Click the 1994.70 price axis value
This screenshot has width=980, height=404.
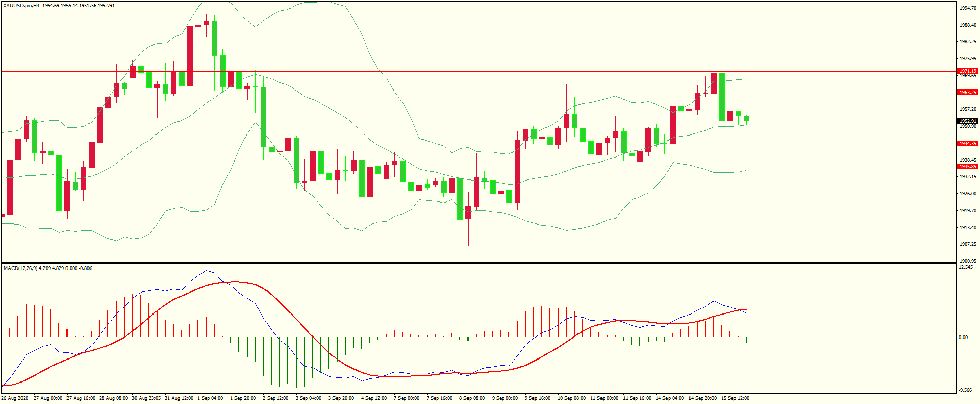coord(968,8)
